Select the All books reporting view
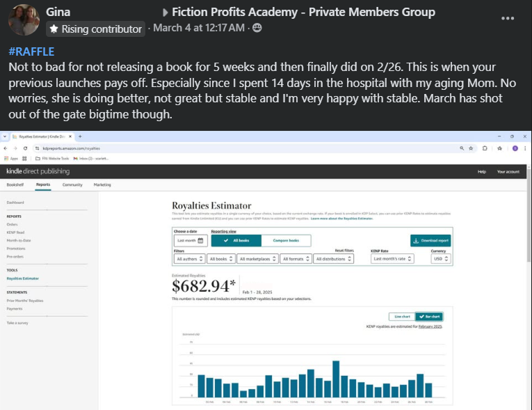 236,240
